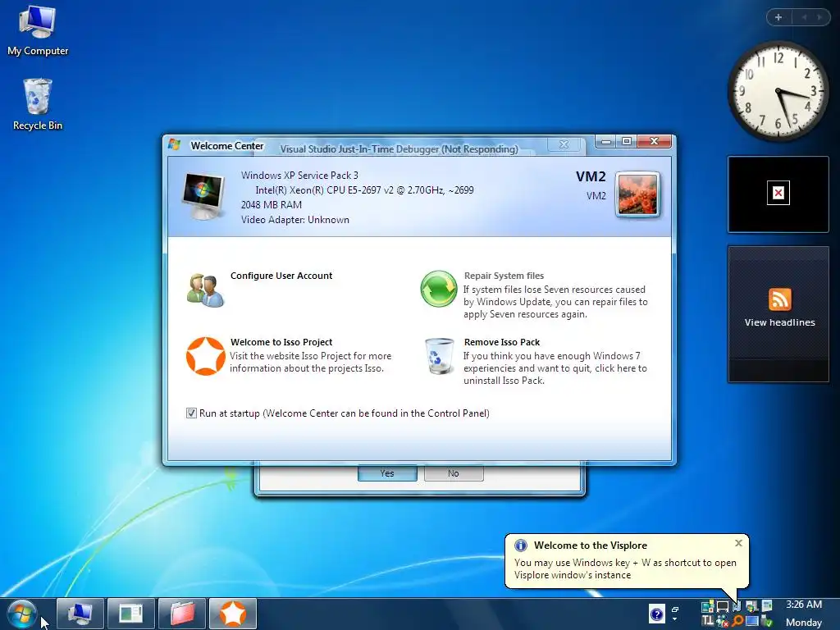Click the blue screen tray icon

pos(752,620)
